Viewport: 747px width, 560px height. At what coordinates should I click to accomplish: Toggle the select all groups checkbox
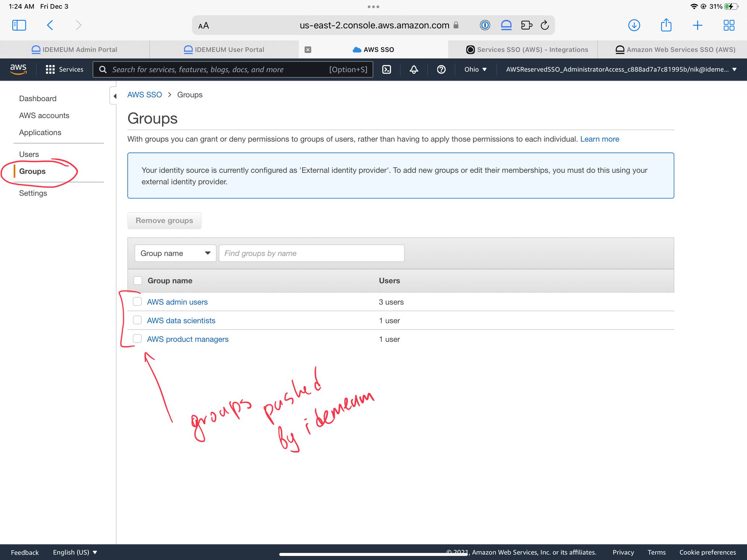138,281
